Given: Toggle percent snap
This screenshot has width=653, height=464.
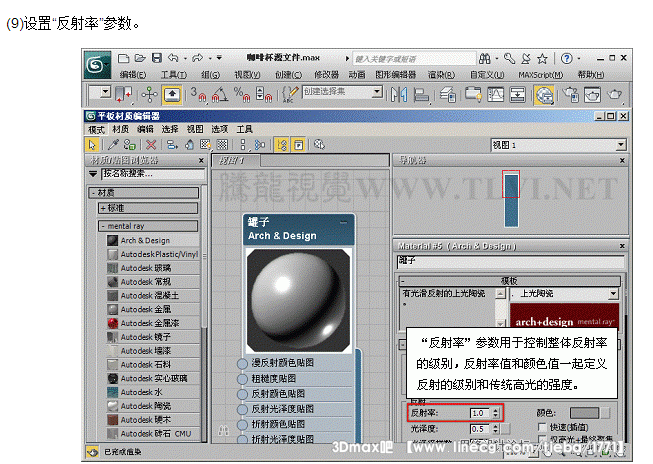Looking at the screenshot, I should click(x=242, y=95).
